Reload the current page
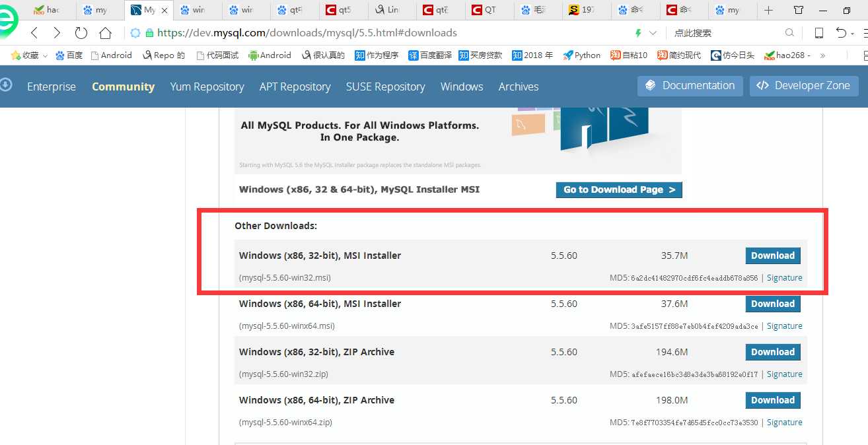Viewport: 868px width, 445px height. click(x=81, y=33)
